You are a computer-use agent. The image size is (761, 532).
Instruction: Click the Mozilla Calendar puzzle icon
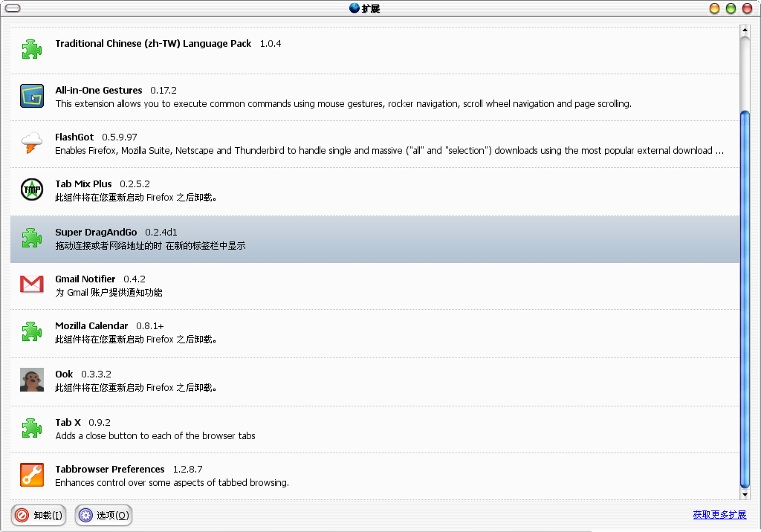point(31,331)
